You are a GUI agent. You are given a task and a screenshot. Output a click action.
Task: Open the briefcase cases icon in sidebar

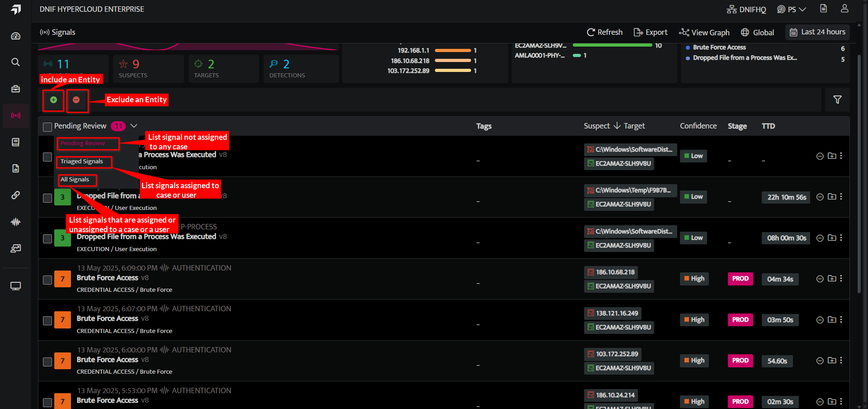[x=16, y=89]
